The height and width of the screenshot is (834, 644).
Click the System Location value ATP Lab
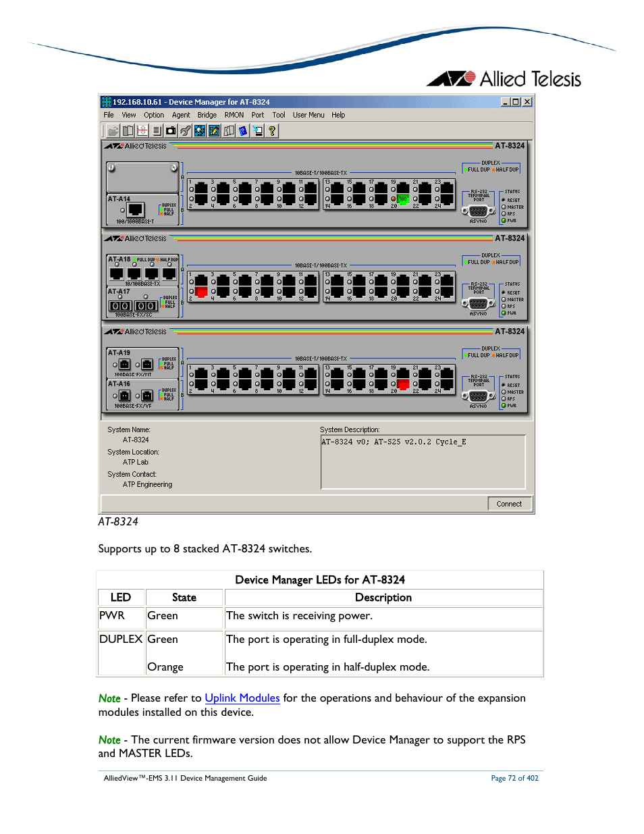[136, 463]
